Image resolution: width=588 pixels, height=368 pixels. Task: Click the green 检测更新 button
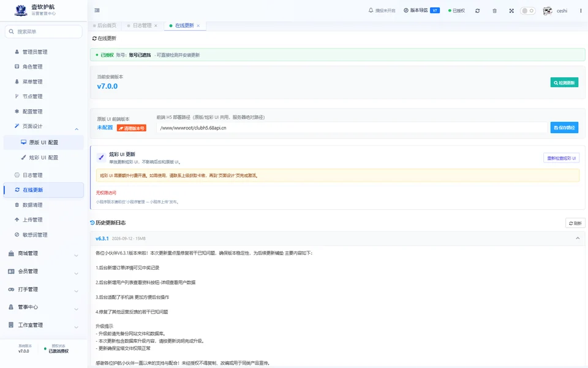564,83
